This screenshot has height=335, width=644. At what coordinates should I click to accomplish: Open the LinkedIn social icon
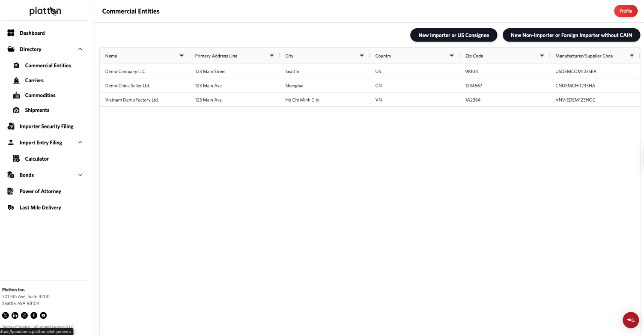click(x=15, y=315)
